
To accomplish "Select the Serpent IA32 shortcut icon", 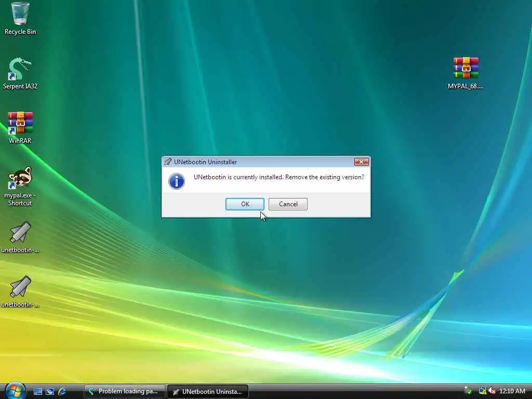I will (20, 74).
